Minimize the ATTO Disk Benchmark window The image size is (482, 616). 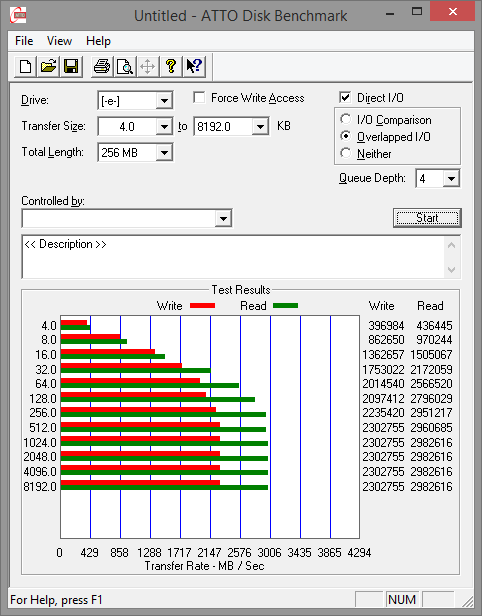point(390,14)
